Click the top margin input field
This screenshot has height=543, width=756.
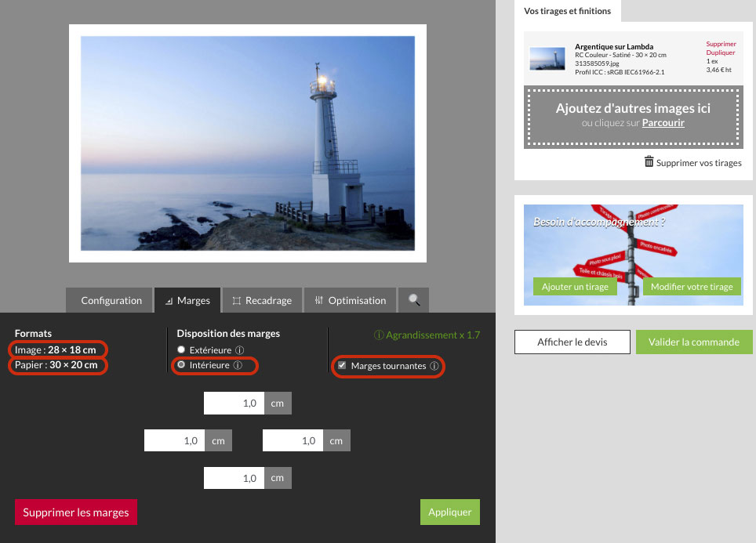point(234,404)
